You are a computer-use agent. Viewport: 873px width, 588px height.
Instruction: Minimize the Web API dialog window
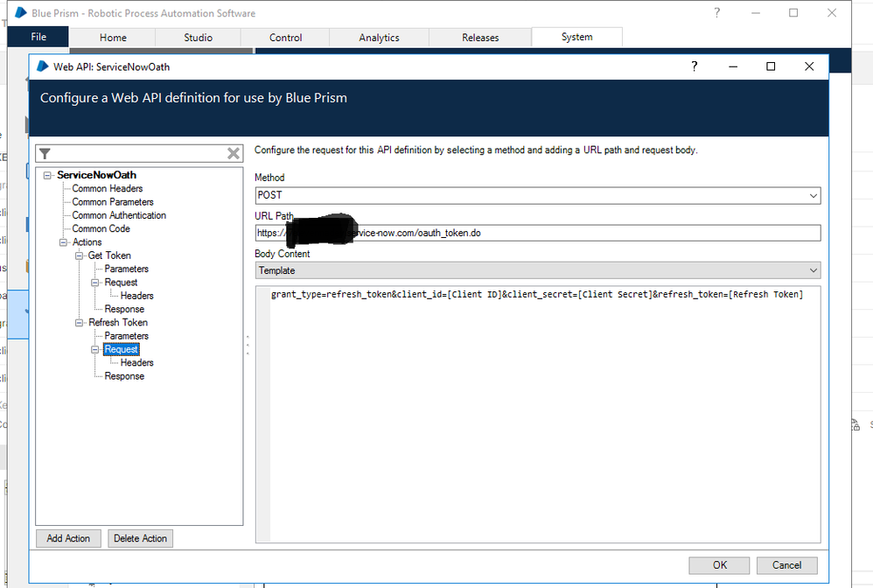tap(733, 66)
